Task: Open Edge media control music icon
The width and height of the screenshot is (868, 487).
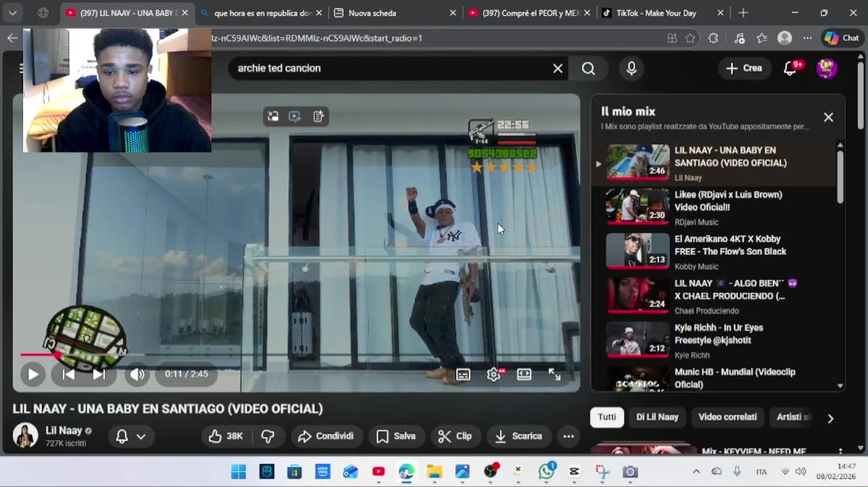Action: coord(739,38)
